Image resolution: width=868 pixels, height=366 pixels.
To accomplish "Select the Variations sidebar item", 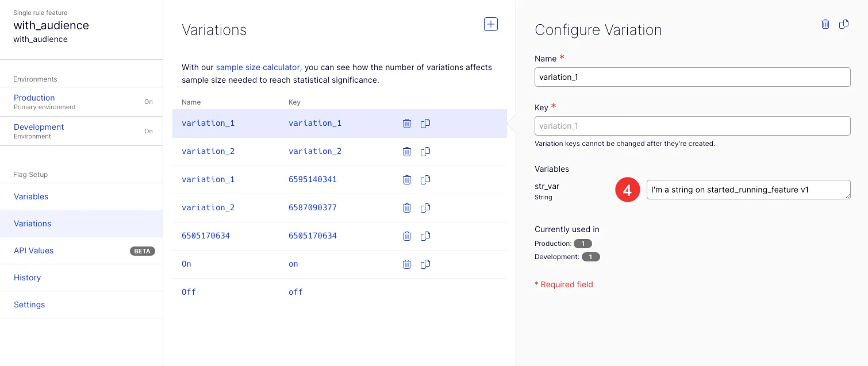I will (82, 224).
